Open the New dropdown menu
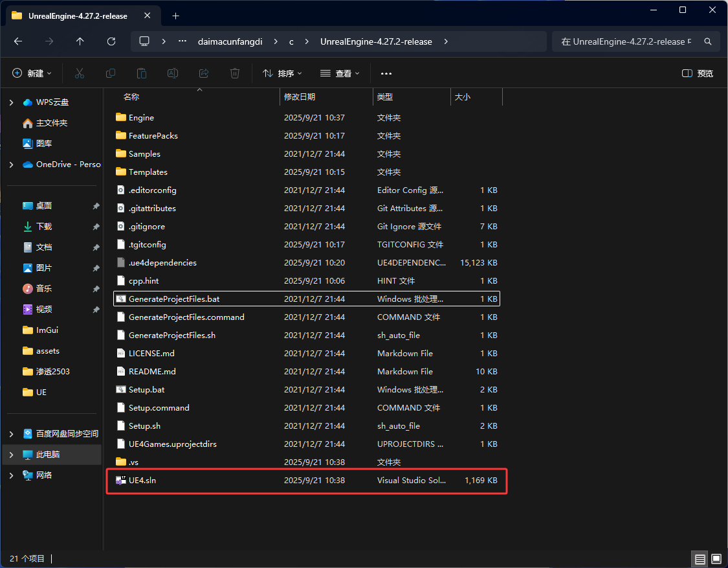This screenshot has height=568, width=728. (x=32, y=73)
